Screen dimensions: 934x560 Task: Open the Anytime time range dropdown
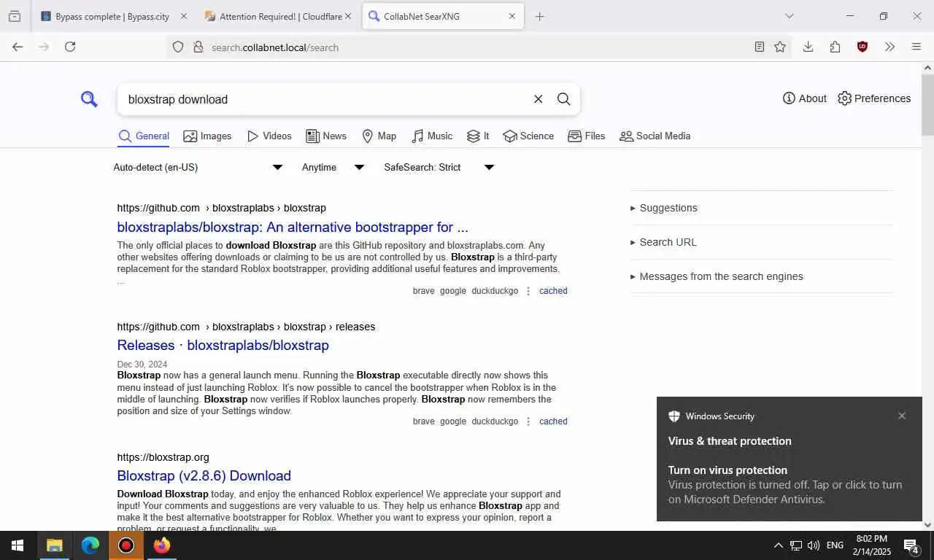333,167
